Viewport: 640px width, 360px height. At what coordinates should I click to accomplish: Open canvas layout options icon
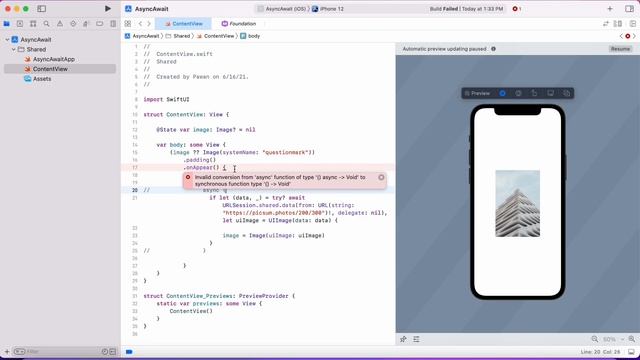[416, 339]
